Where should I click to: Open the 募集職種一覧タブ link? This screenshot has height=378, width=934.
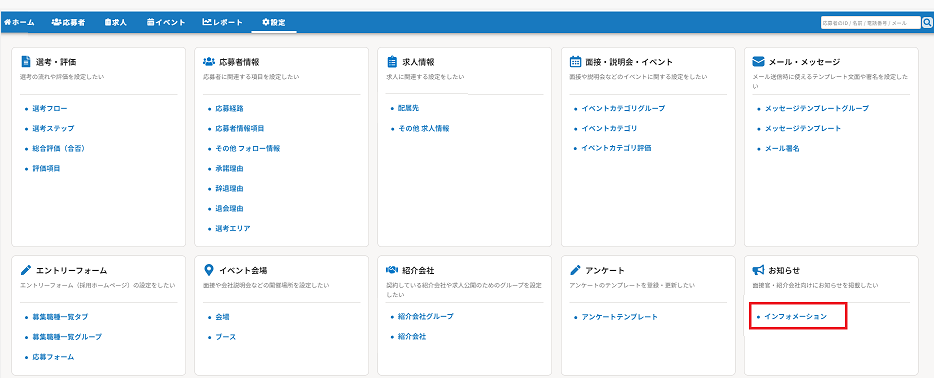point(60,317)
